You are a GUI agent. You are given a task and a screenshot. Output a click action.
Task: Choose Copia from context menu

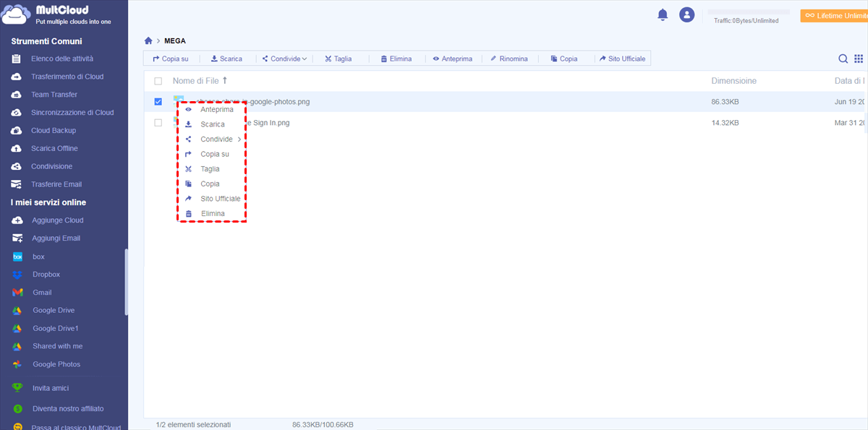pos(211,184)
